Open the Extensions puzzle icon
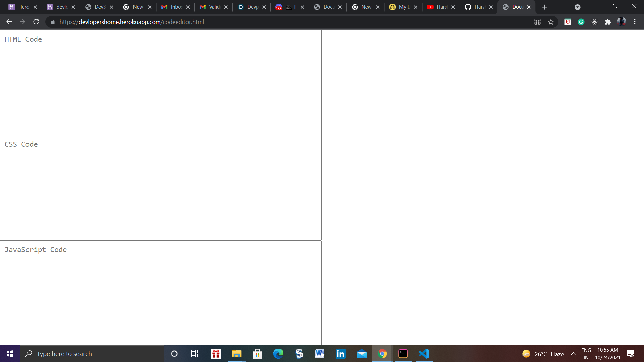 point(608,22)
